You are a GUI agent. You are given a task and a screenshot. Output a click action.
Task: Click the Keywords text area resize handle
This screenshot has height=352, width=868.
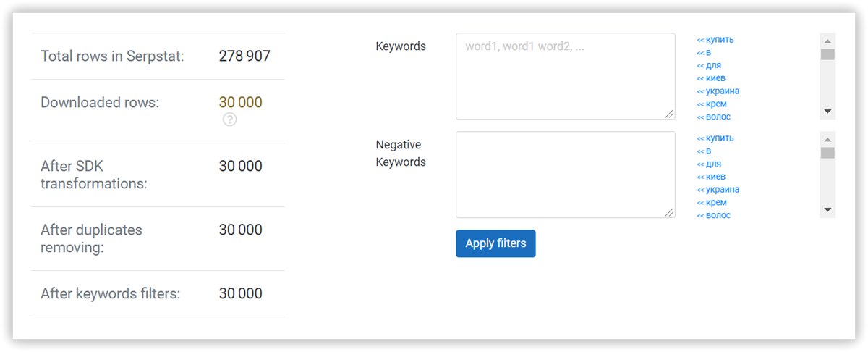pyautogui.click(x=669, y=114)
